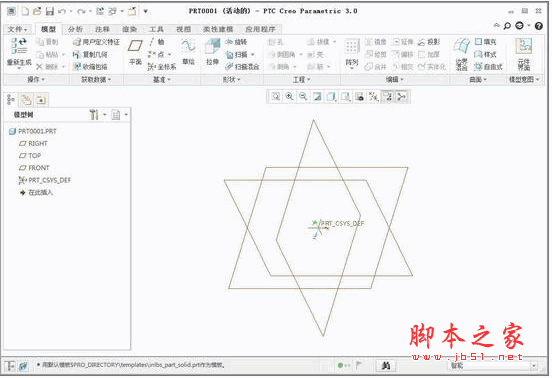Click the Fill (填充) surface tool

[485, 42]
